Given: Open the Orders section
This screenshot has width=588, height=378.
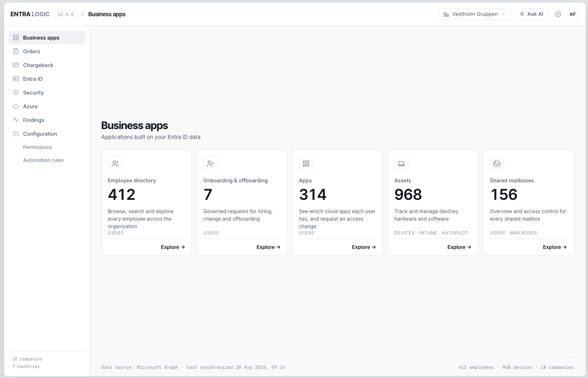Looking at the screenshot, I should pyautogui.click(x=47, y=51).
